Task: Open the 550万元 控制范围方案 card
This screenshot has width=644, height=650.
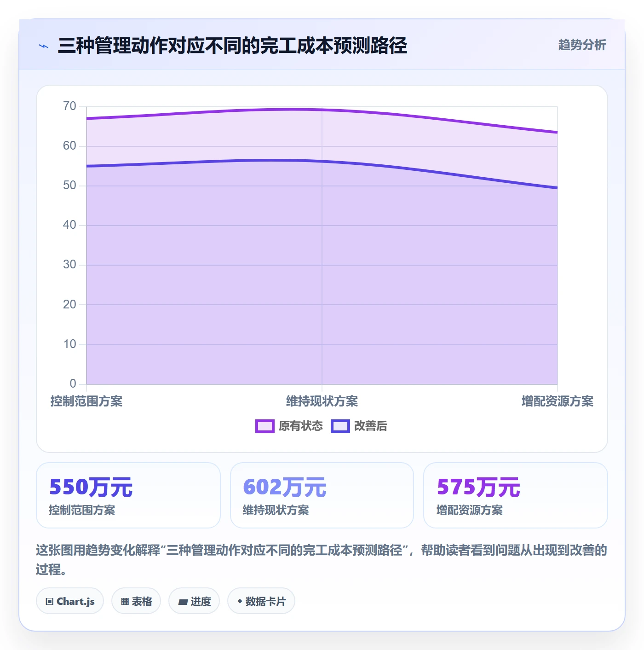Action: (x=128, y=495)
